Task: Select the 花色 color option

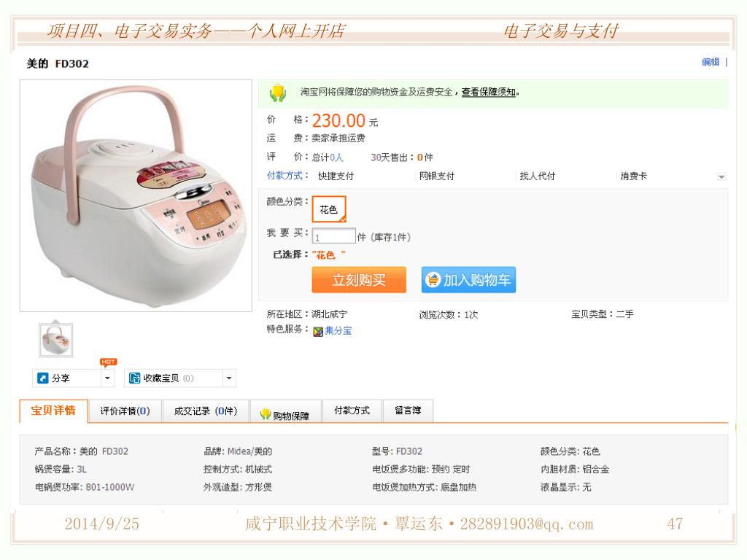Action: [329, 209]
